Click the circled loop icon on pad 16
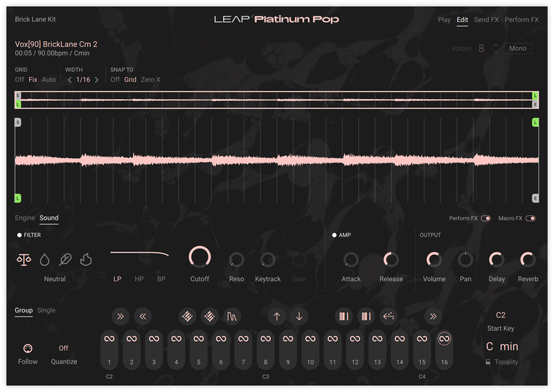 click(444, 339)
